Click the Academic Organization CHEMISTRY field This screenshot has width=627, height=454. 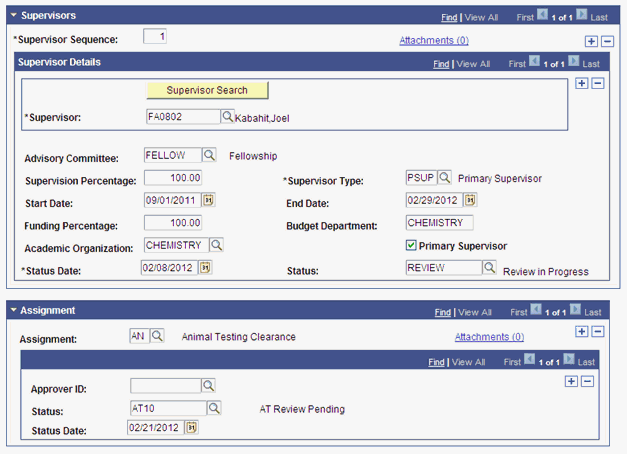[x=176, y=245]
